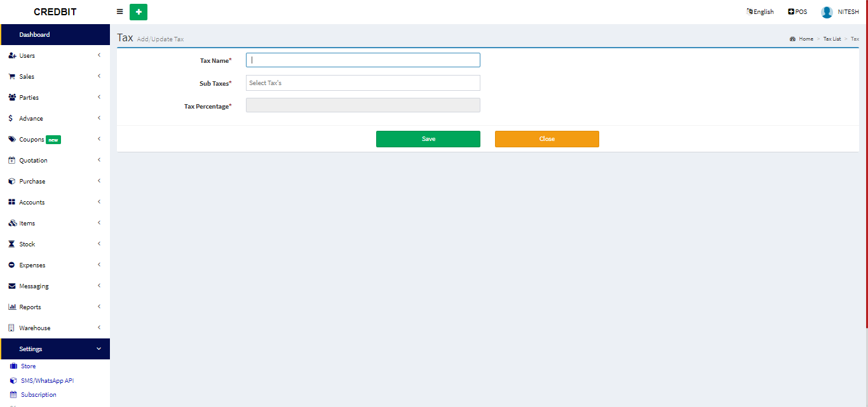The width and height of the screenshot is (868, 407).
Task: Save the tax with Save button
Action: tap(428, 139)
